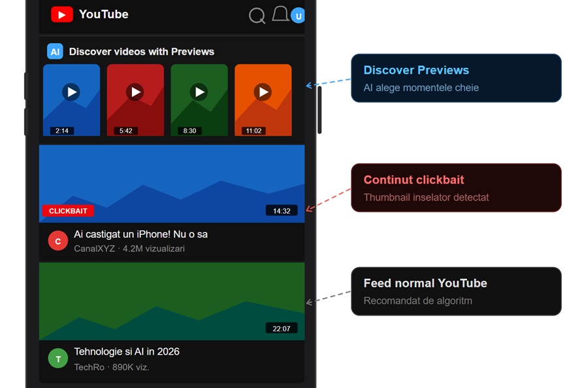Image resolution: width=588 pixels, height=388 pixels.
Task: Click the YouTube logo icon
Action: pyautogui.click(x=62, y=14)
